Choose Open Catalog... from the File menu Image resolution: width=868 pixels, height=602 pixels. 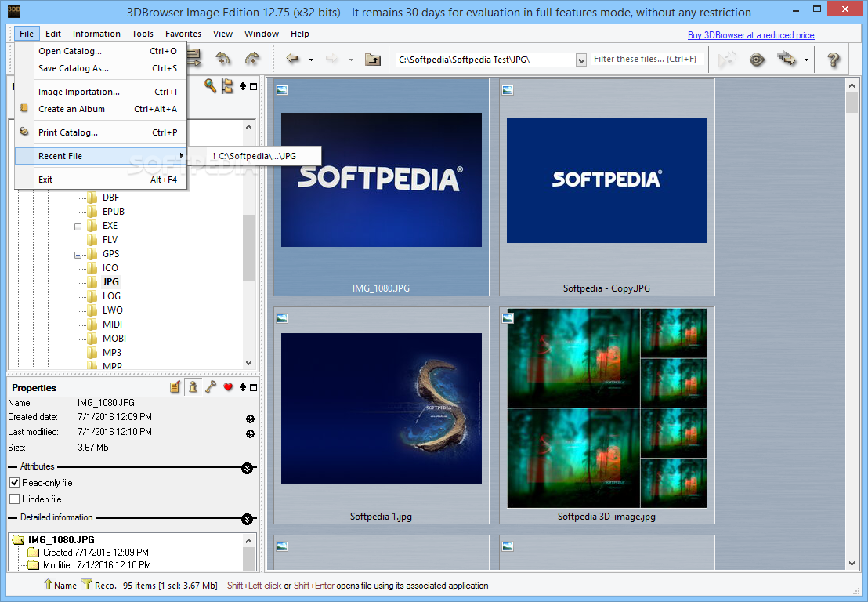coord(101,51)
